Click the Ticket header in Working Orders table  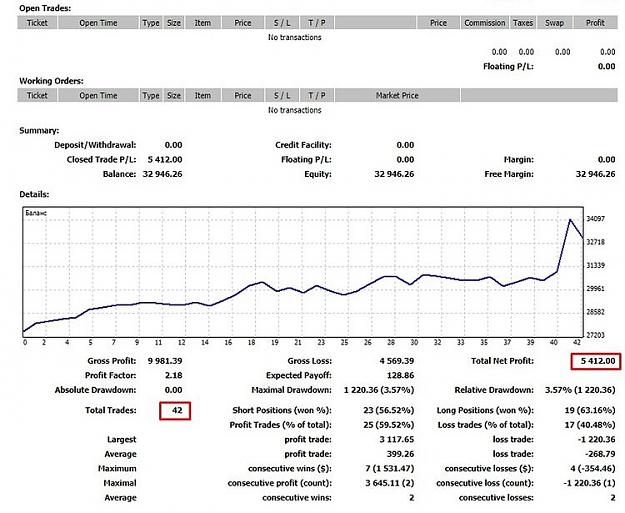(x=37, y=95)
